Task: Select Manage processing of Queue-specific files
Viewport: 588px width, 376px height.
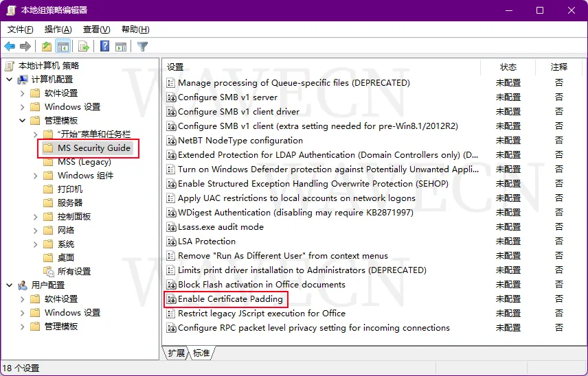Action: (x=294, y=83)
